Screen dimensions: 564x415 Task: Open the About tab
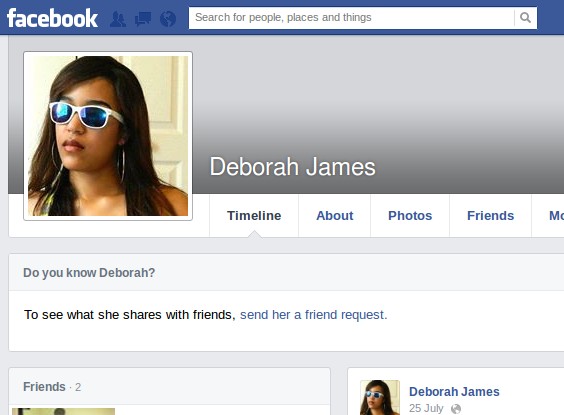tap(335, 215)
